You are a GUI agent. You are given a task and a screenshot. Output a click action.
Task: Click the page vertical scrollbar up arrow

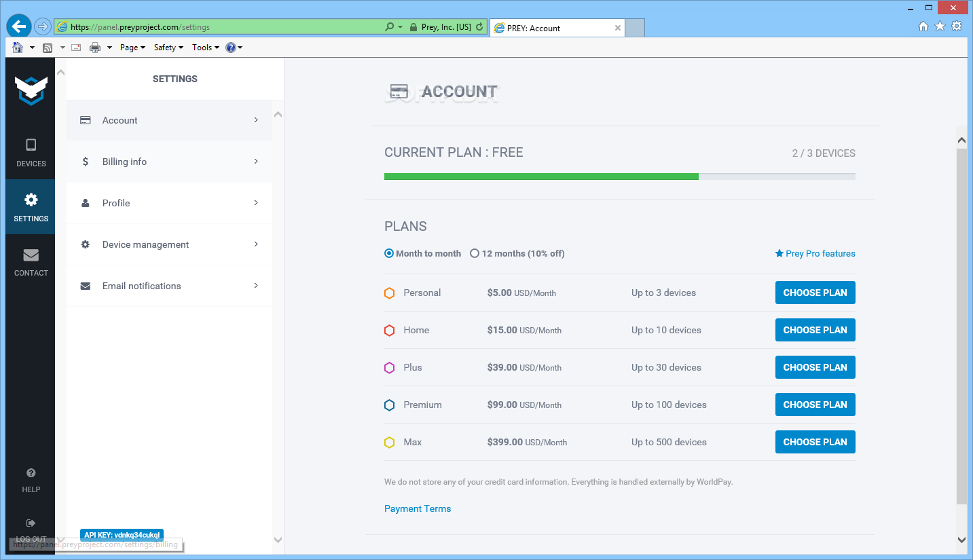click(961, 140)
